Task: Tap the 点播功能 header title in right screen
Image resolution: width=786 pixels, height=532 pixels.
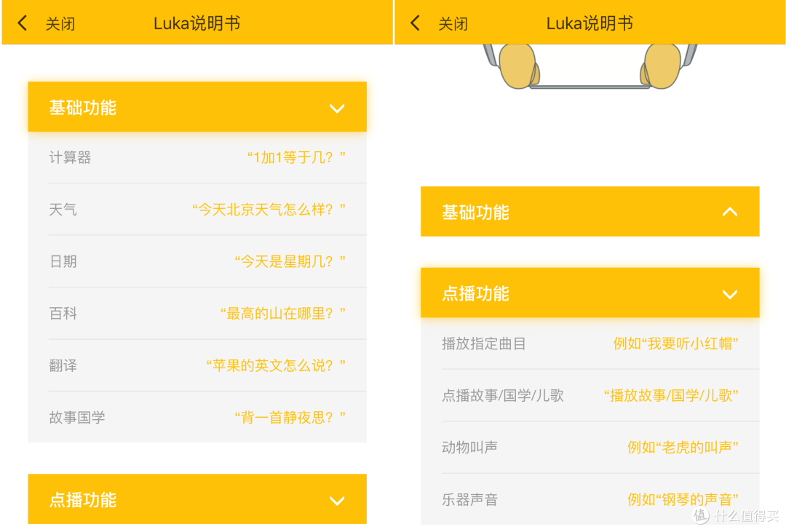Action: [476, 293]
